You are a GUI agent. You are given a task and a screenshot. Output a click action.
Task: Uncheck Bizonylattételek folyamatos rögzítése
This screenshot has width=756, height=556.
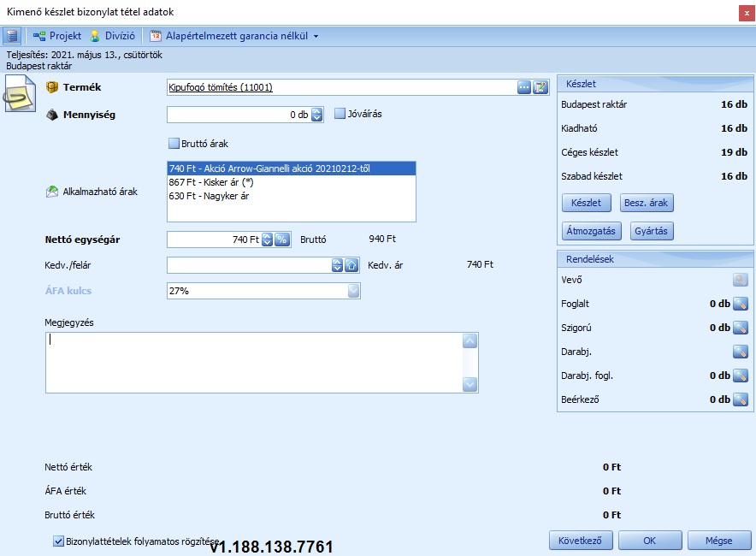(59, 541)
